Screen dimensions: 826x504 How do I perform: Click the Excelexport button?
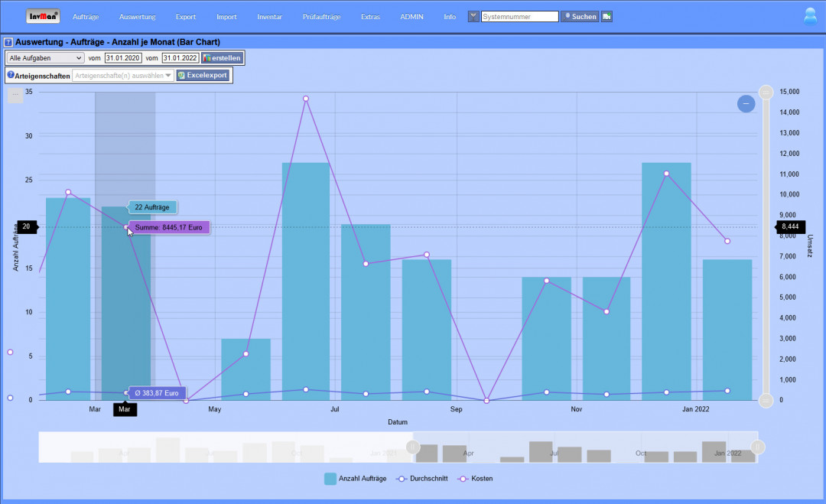coord(203,76)
